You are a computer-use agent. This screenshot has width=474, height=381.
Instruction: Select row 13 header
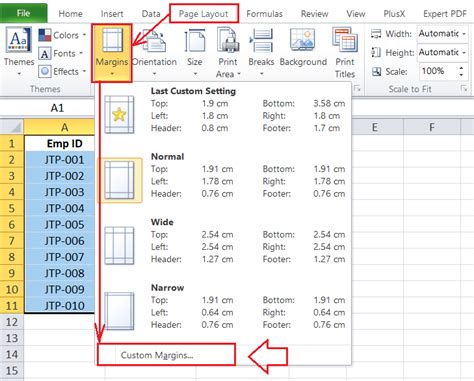(12, 338)
